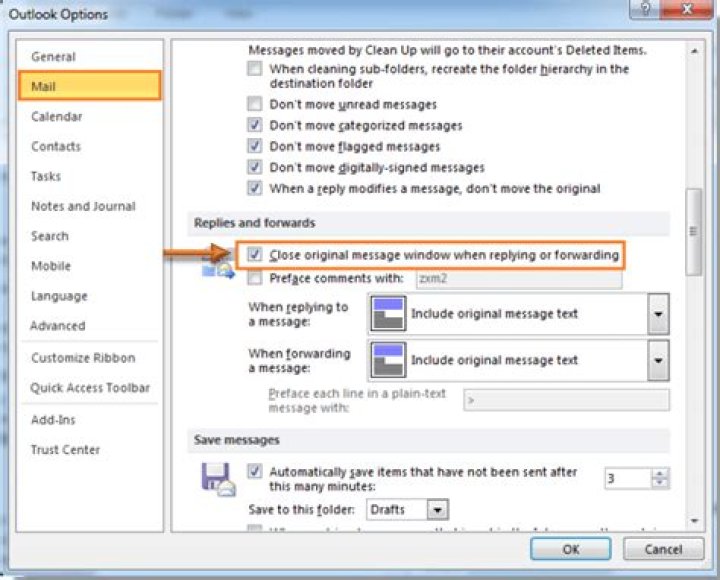Open Quick Access Toolbar settings

pyautogui.click(x=90, y=388)
